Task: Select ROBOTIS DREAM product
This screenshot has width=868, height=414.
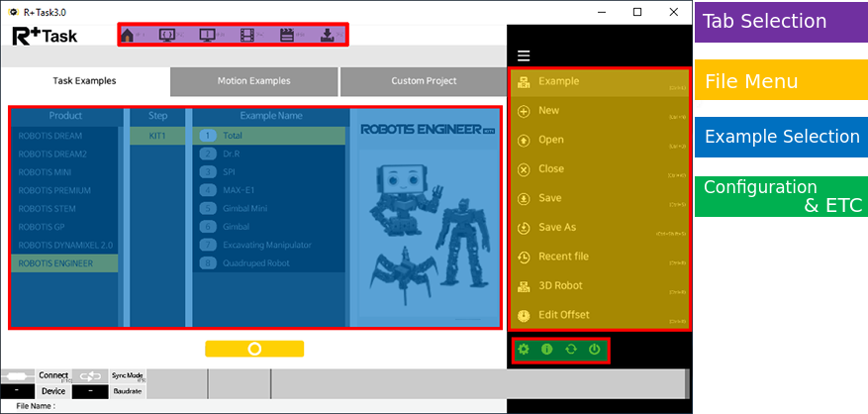Action: [x=64, y=136]
